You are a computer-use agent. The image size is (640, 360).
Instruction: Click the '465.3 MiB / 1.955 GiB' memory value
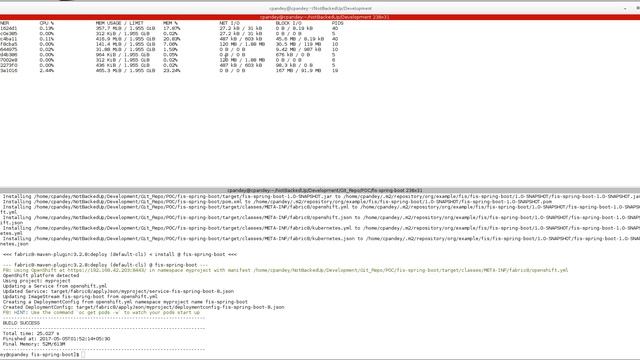(x=125, y=71)
